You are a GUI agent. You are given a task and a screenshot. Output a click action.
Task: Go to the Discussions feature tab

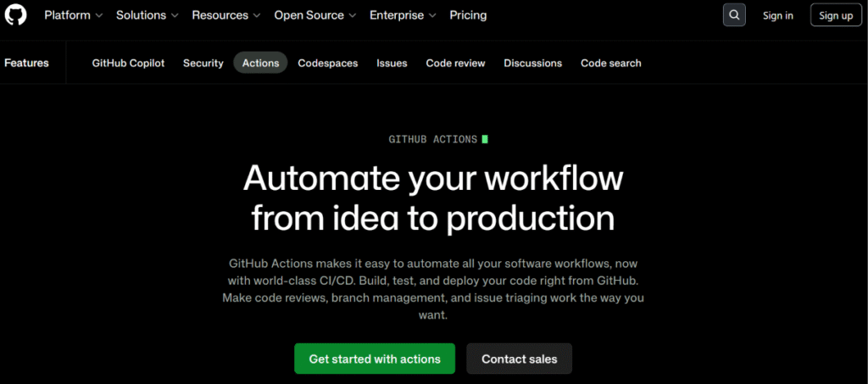[532, 63]
